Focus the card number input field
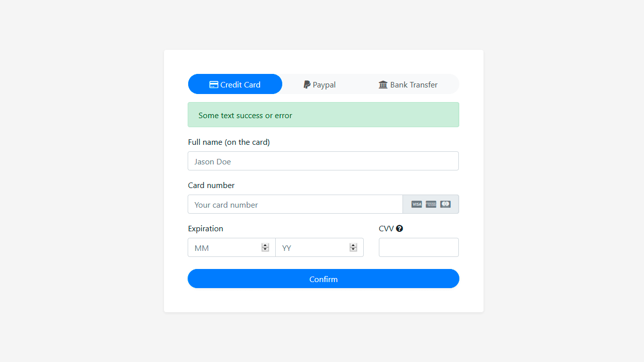 [295, 204]
